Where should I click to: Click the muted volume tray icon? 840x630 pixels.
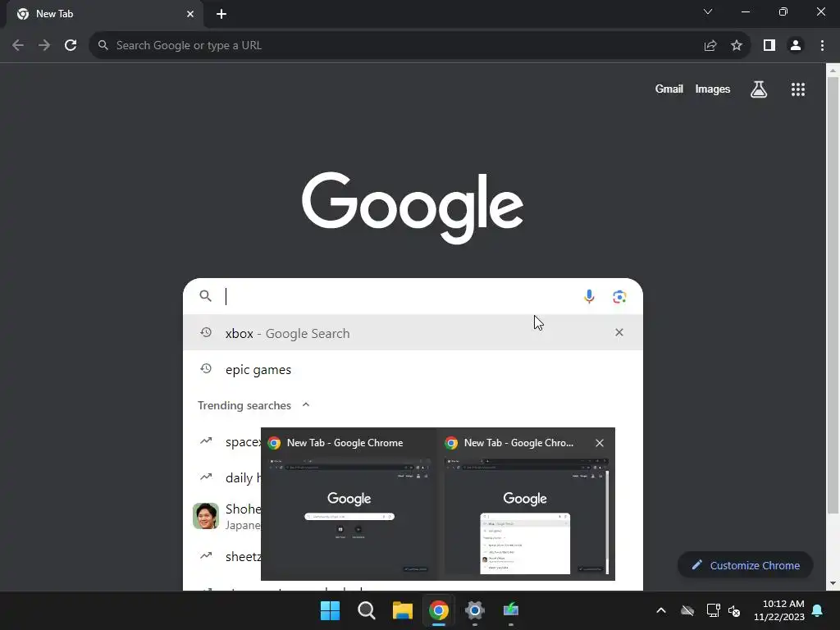tap(734, 610)
